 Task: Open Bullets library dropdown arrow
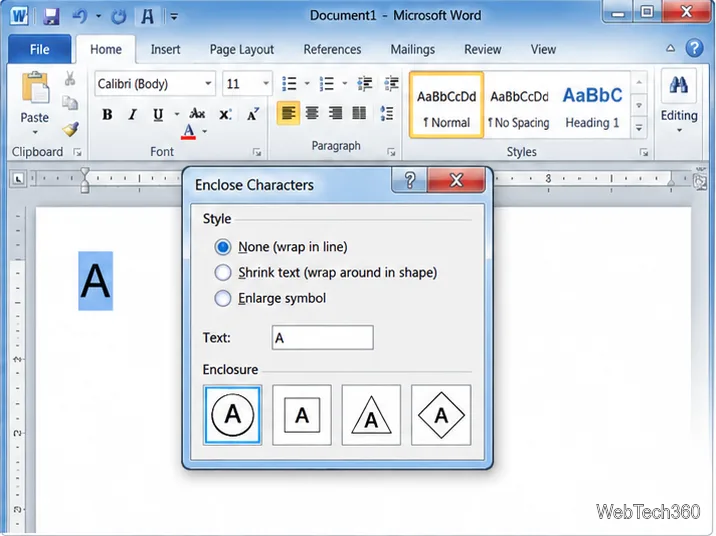pos(307,84)
